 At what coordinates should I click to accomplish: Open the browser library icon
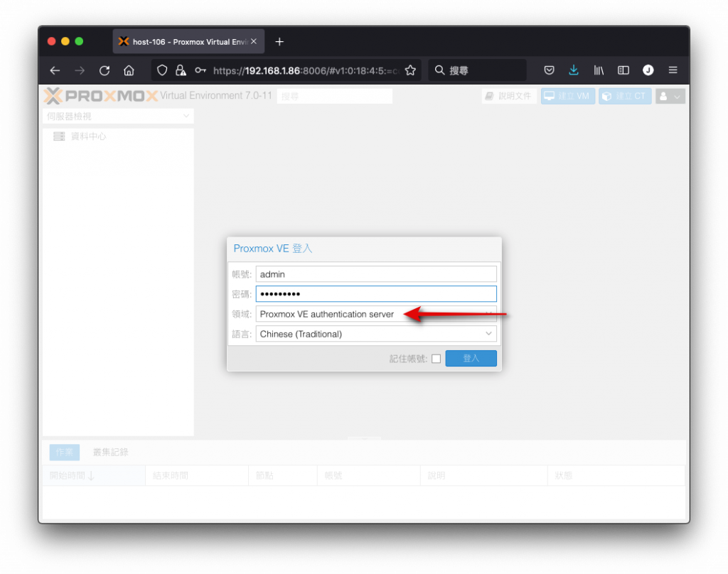[x=599, y=70]
